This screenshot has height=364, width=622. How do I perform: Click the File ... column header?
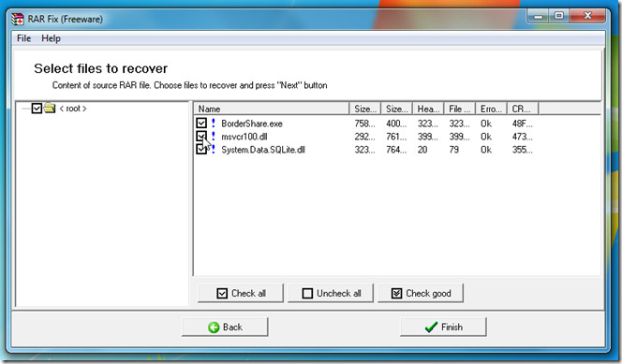pos(460,109)
